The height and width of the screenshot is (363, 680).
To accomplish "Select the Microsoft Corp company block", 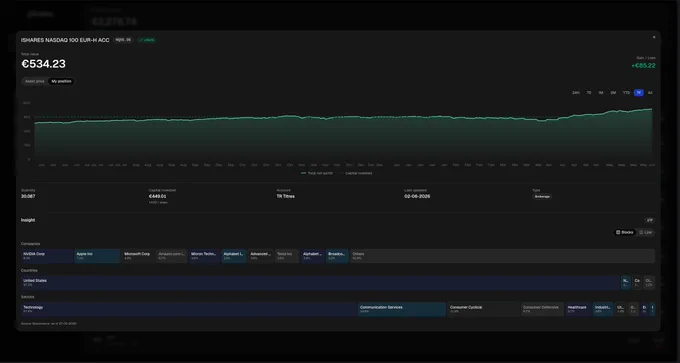I will (138, 256).
